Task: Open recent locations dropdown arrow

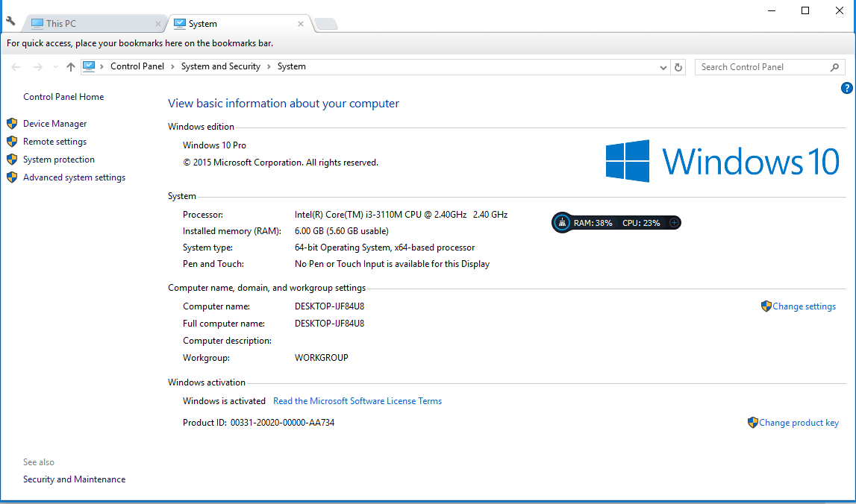Action: coord(55,67)
